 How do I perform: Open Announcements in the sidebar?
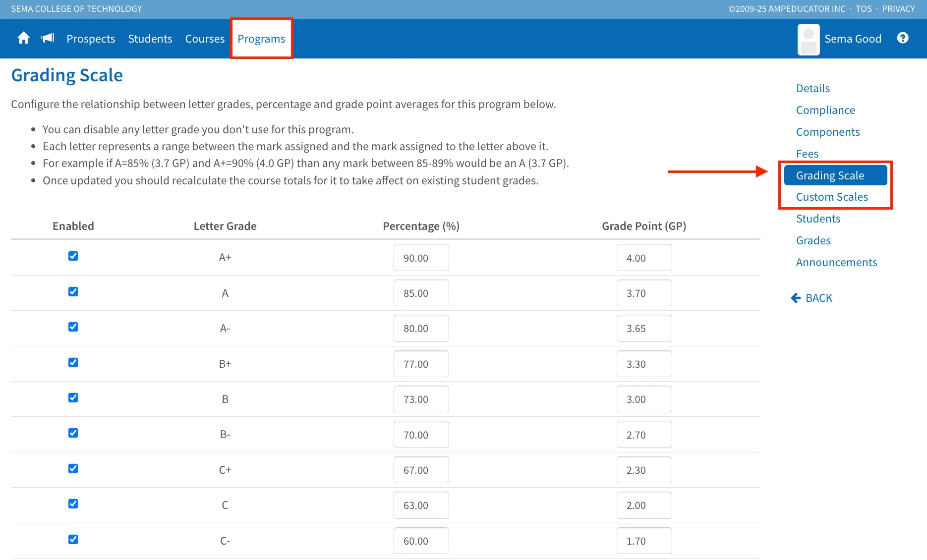pos(836,262)
